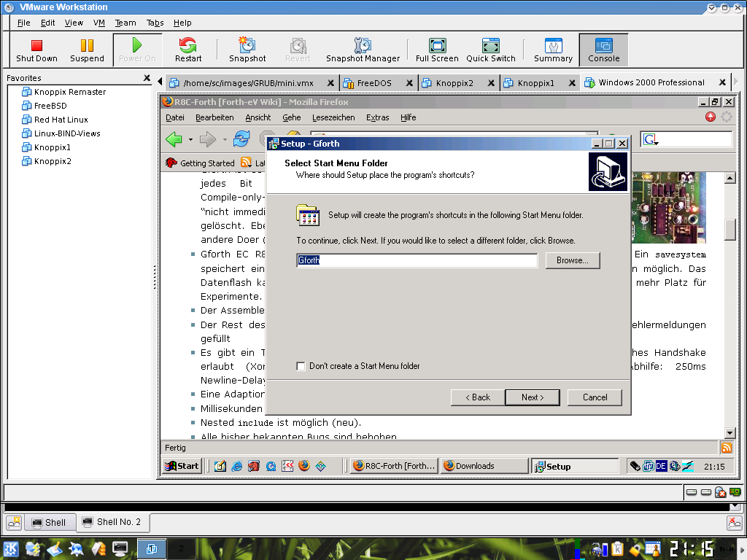
Task: Switch to R8C-Forth Firefox taskbar button
Action: tap(395, 466)
